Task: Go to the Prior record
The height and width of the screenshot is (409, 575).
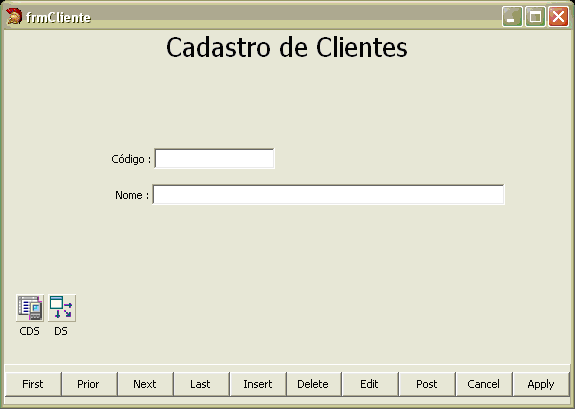Action: 89,384
